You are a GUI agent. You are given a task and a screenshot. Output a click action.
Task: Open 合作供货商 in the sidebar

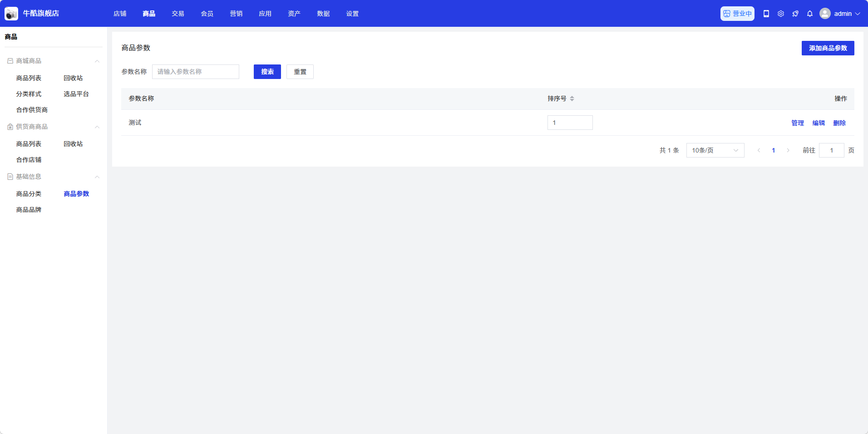click(32, 110)
